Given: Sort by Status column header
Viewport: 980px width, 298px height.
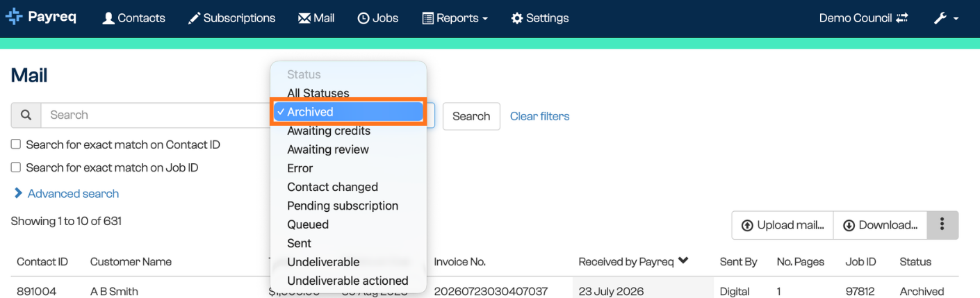Looking at the screenshot, I should pos(915,262).
